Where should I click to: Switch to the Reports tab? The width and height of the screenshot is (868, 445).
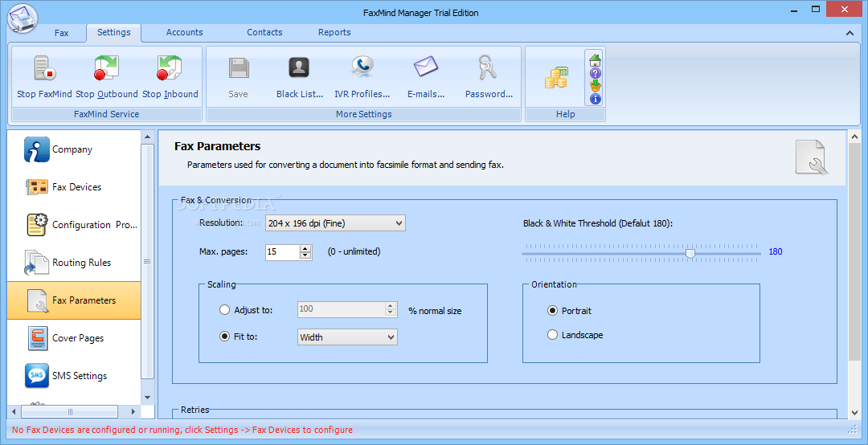coord(334,32)
